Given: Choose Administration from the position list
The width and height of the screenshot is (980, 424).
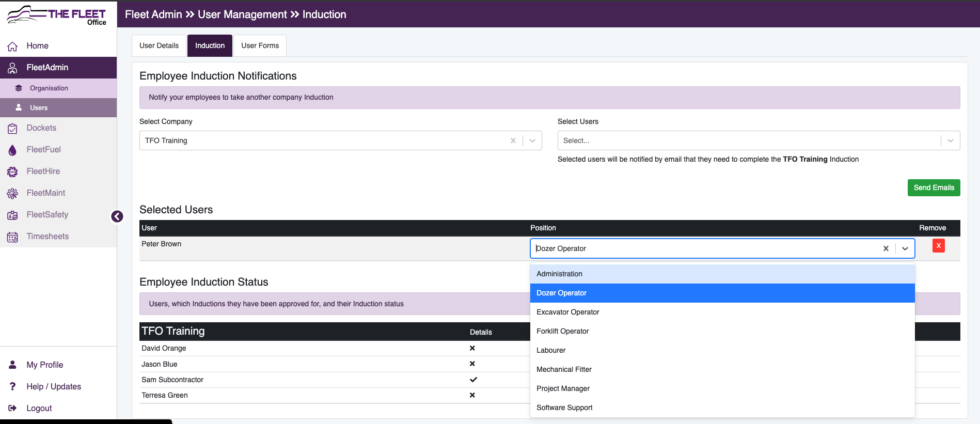Looking at the screenshot, I should (722, 274).
